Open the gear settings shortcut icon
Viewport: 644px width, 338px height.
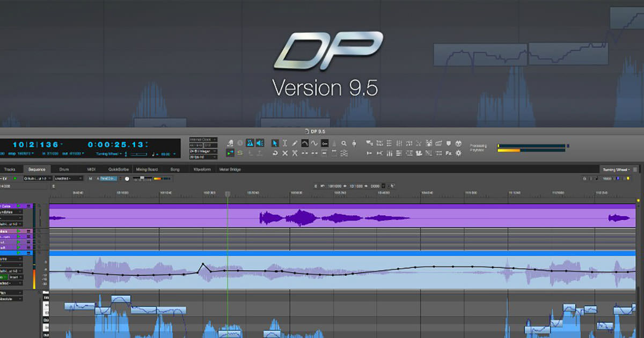[x=458, y=153]
